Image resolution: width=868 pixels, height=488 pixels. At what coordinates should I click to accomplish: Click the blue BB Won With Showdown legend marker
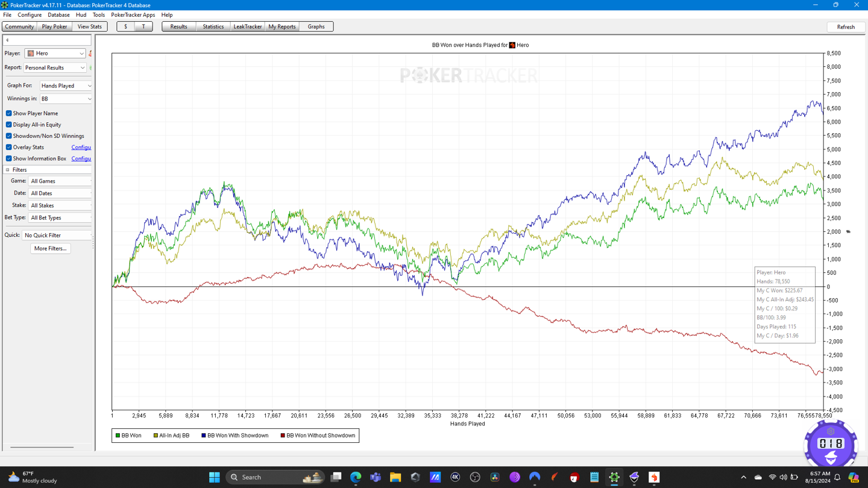pos(204,436)
